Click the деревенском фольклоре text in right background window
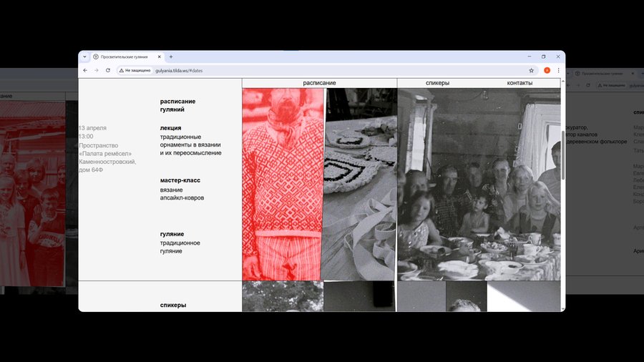This screenshot has height=362, width=644. click(x=596, y=142)
